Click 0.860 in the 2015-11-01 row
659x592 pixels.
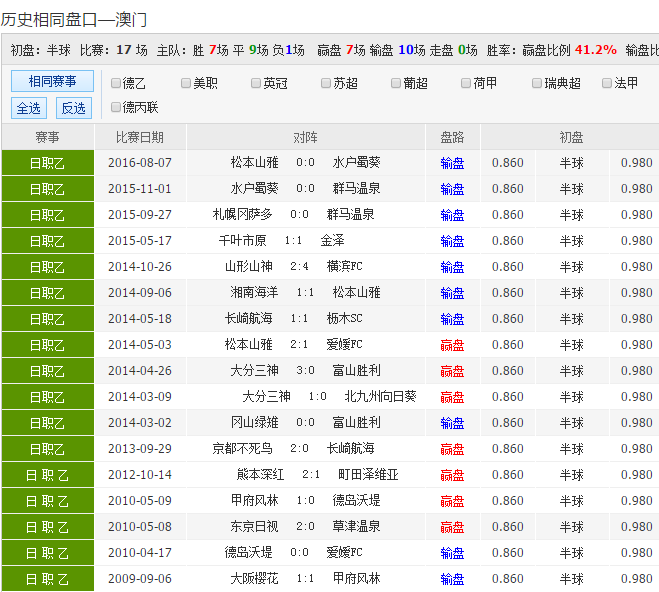508,189
